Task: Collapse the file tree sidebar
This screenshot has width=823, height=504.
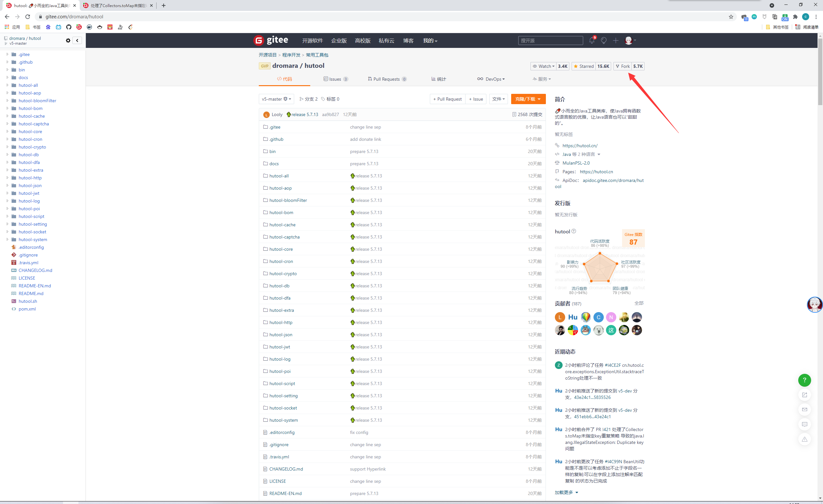Action: pos(77,40)
